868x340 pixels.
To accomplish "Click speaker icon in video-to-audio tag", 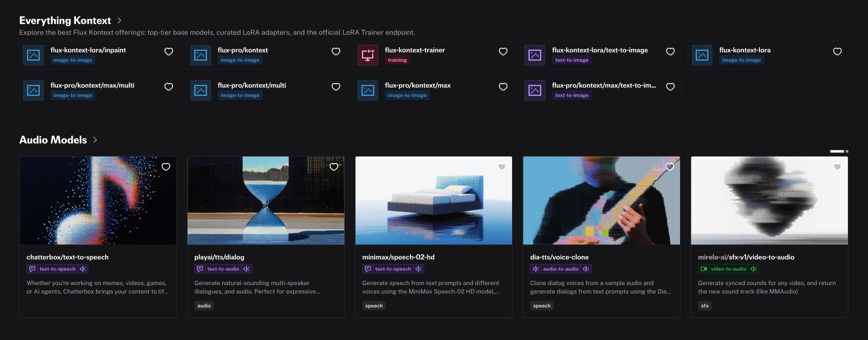I will point(754,269).
